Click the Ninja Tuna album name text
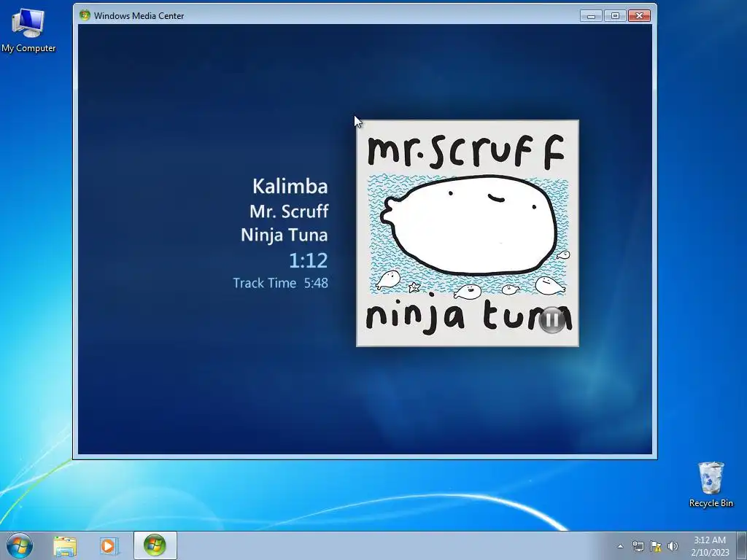 285,235
